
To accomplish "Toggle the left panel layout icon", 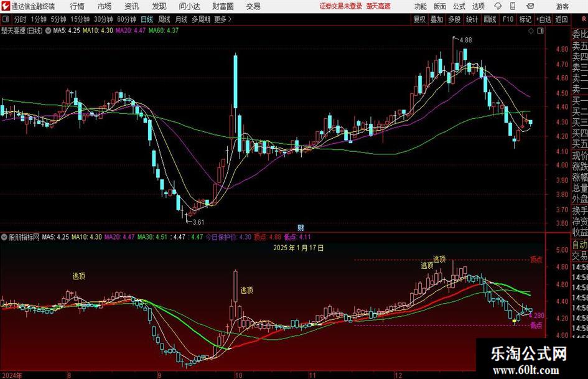I will (x=5, y=19).
